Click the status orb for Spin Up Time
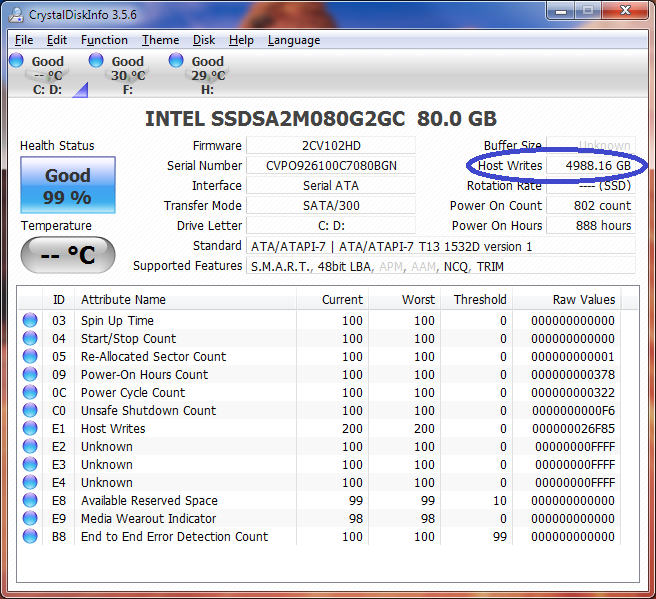Image resolution: width=656 pixels, height=599 pixels. coord(30,320)
